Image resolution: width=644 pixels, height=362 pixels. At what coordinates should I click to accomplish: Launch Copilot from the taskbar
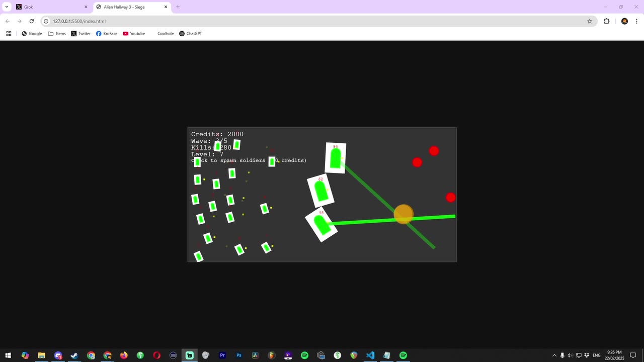pyautogui.click(x=25, y=355)
